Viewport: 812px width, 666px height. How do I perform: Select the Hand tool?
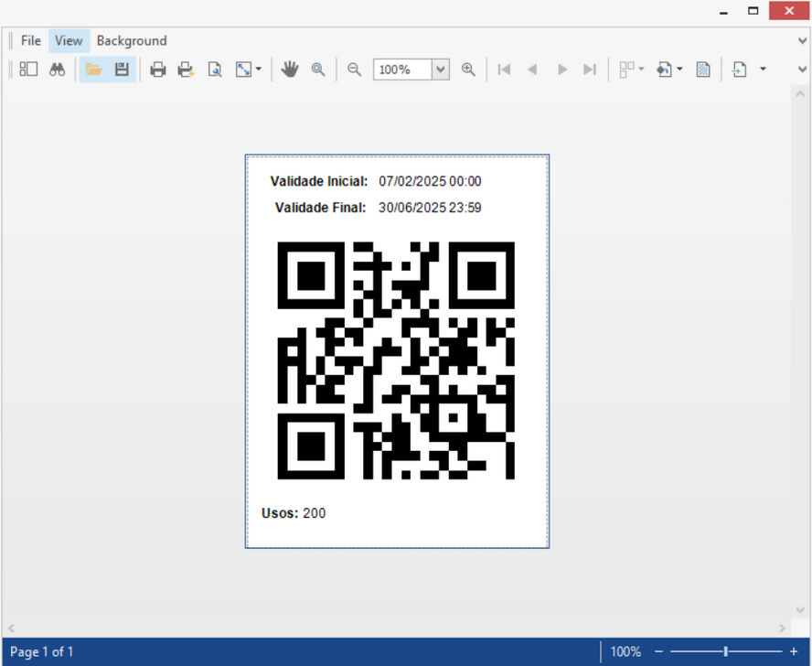290,69
